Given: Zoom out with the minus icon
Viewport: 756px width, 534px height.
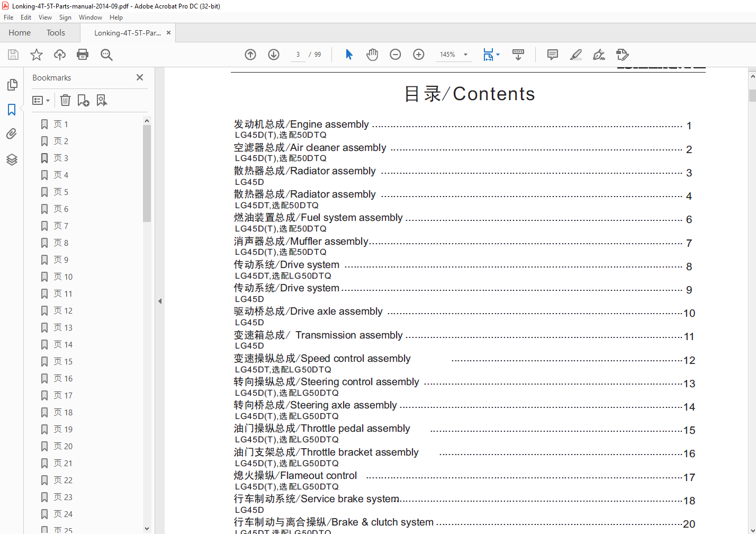Looking at the screenshot, I should [395, 55].
